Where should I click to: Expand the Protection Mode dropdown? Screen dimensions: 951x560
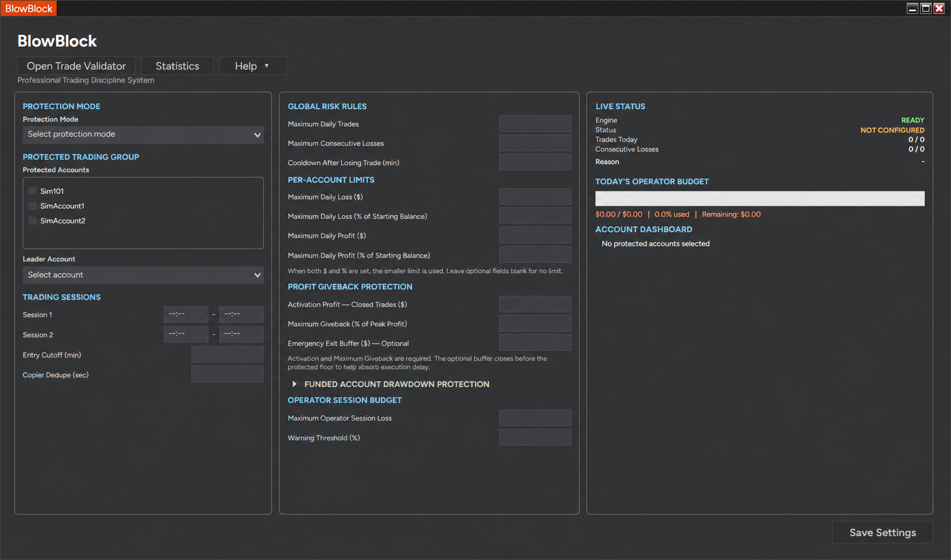tap(143, 134)
